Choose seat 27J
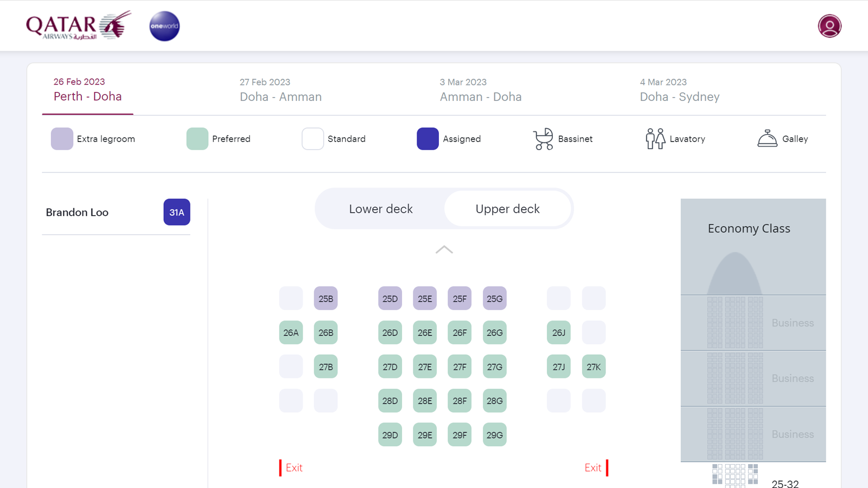Viewport: 868px width, 488px height. 559,367
